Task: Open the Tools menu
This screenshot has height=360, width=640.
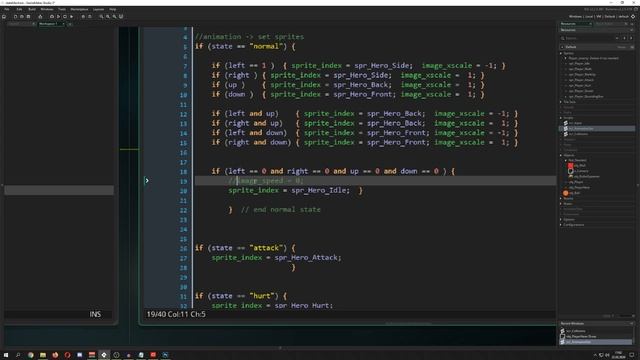Action: [x=62, y=9]
